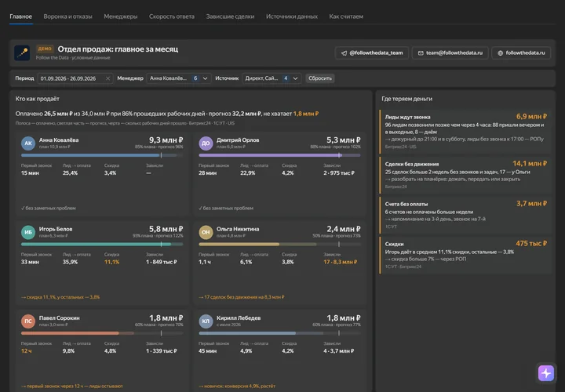Click the 6,9 млн ₽ amount
The image size is (565, 392).
pos(531,117)
